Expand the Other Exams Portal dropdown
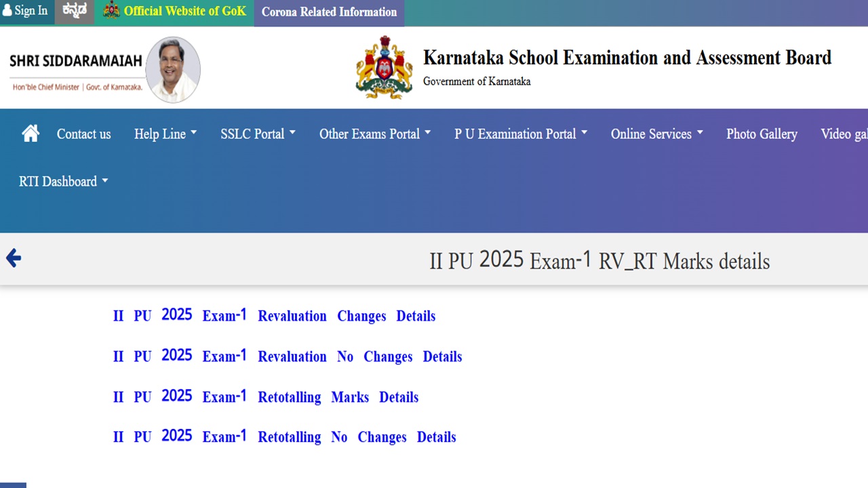868x488 pixels. [374, 134]
